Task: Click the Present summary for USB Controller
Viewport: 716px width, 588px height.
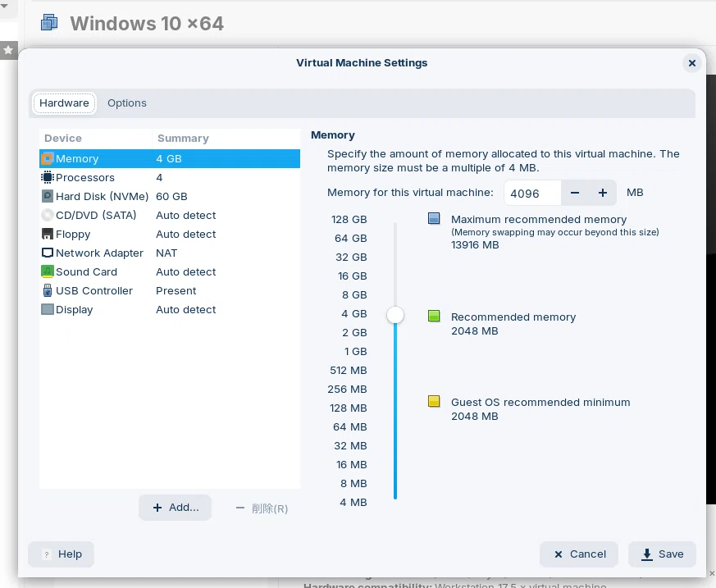Action: 176,290
